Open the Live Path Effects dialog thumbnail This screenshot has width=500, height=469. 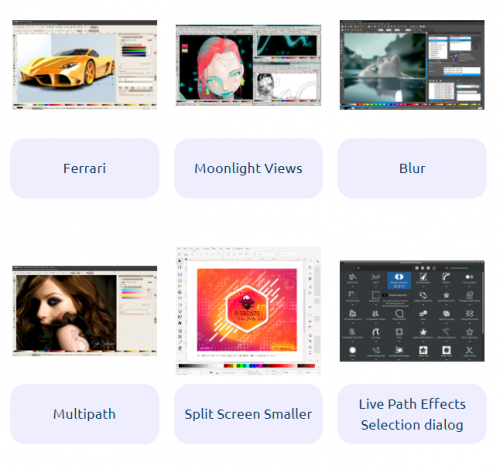(412, 311)
